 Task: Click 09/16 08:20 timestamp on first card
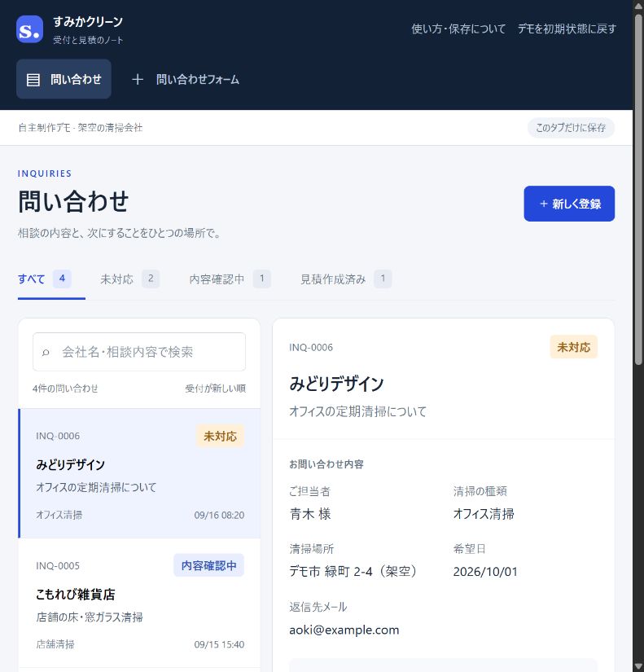point(219,515)
